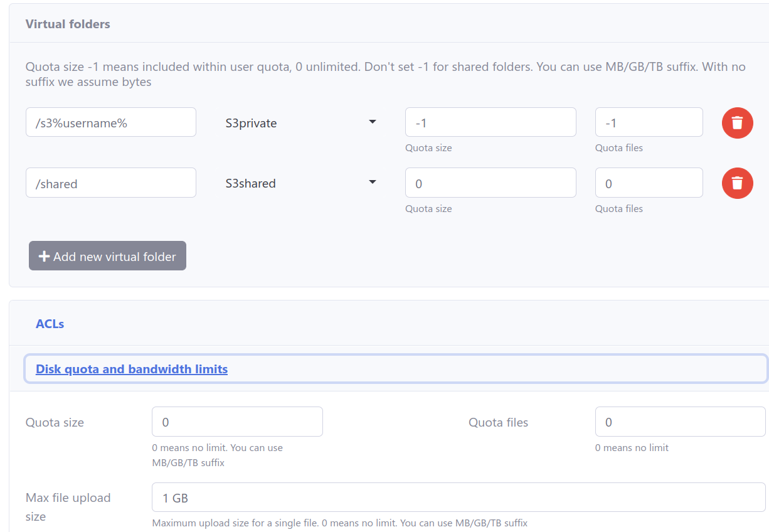Viewport: 769px width, 532px height.
Task: Focus the /s3%username% mount path field
Action: point(110,122)
